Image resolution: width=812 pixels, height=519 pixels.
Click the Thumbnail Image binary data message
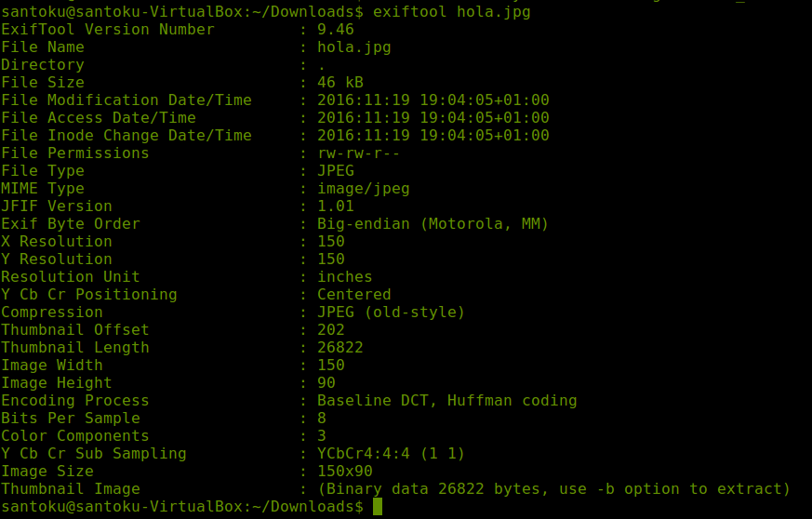553,488
